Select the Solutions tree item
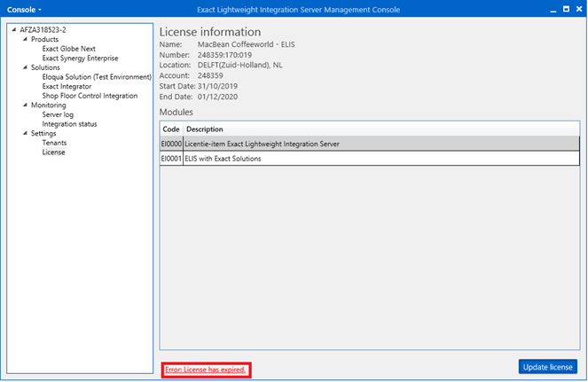Viewport: 588px width, 382px height. [x=45, y=67]
